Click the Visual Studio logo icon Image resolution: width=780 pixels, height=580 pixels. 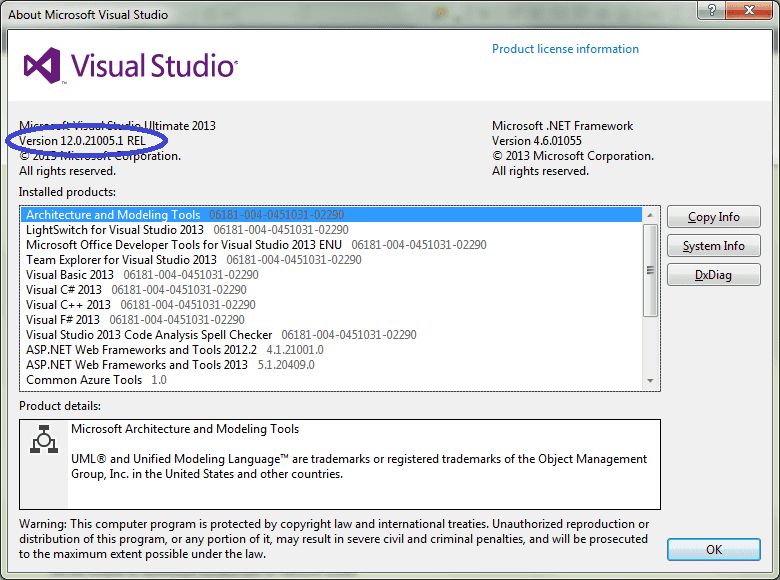click(43, 66)
